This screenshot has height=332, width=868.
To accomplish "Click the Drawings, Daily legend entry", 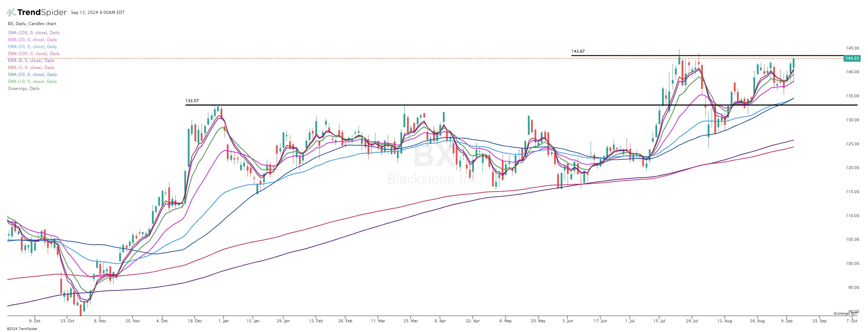I will click(x=24, y=88).
